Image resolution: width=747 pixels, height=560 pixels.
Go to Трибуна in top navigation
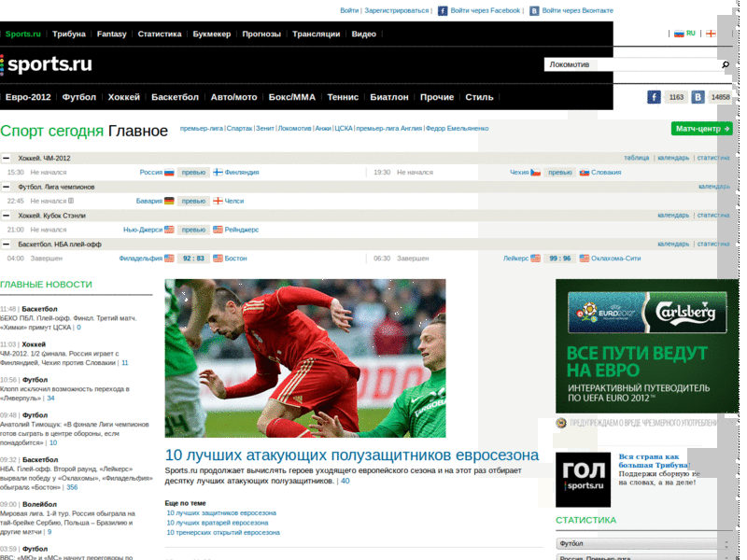click(69, 34)
